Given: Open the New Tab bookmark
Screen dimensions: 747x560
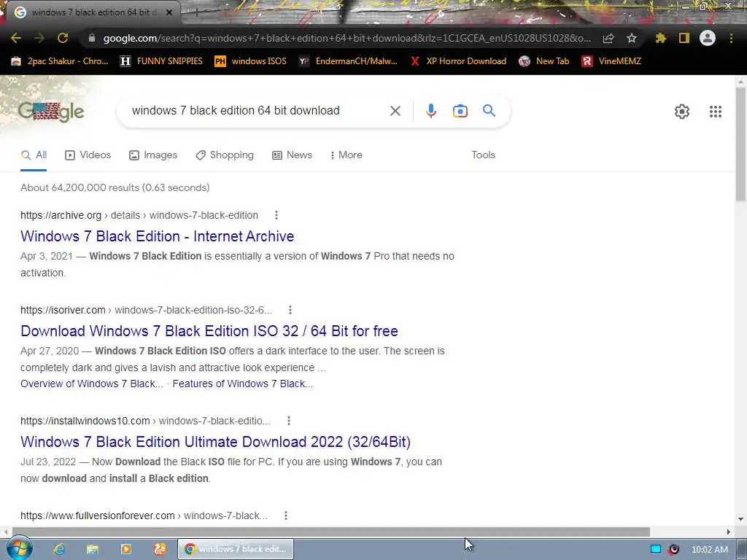Looking at the screenshot, I should 544,61.
